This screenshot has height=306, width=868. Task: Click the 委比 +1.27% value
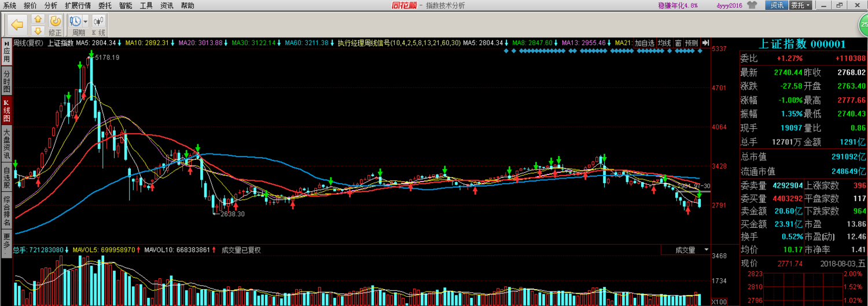(789, 59)
